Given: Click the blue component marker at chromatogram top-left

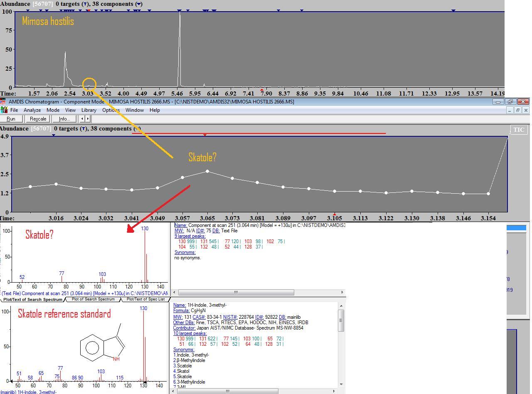Looking at the screenshot, I should [x=54, y=135].
